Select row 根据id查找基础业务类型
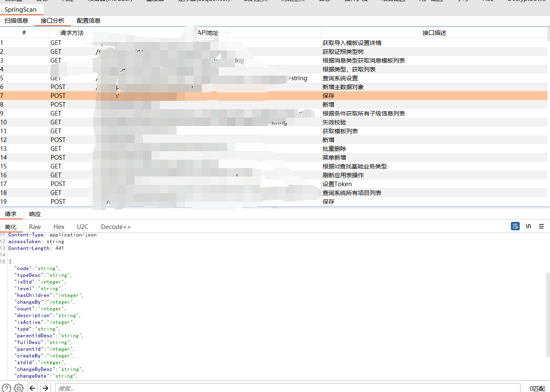Image resolution: width=550 pixels, height=392 pixels. click(274, 166)
